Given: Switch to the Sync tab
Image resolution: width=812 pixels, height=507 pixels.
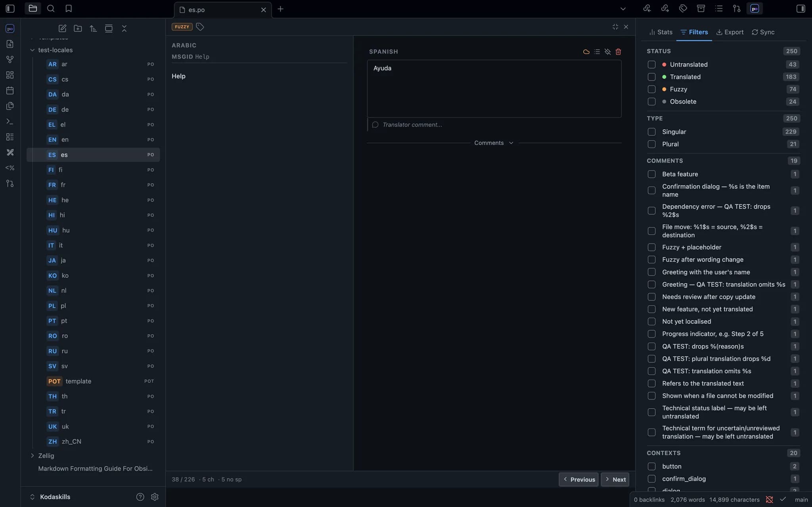Looking at the screenshot, I should pyautogui.click(x=763, y=32).
